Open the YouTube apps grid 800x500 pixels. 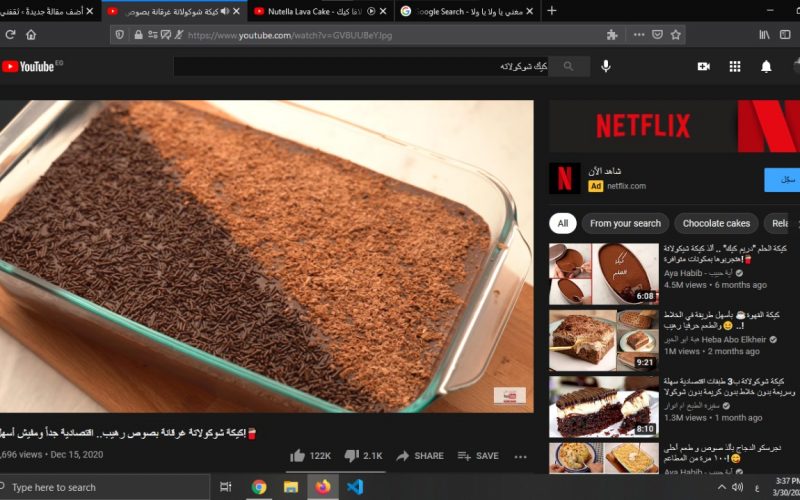[735, 66]
